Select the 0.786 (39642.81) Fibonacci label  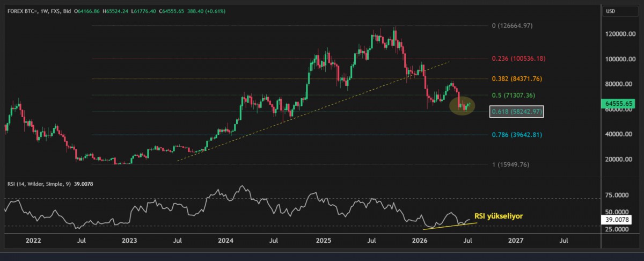click(517, 134)
